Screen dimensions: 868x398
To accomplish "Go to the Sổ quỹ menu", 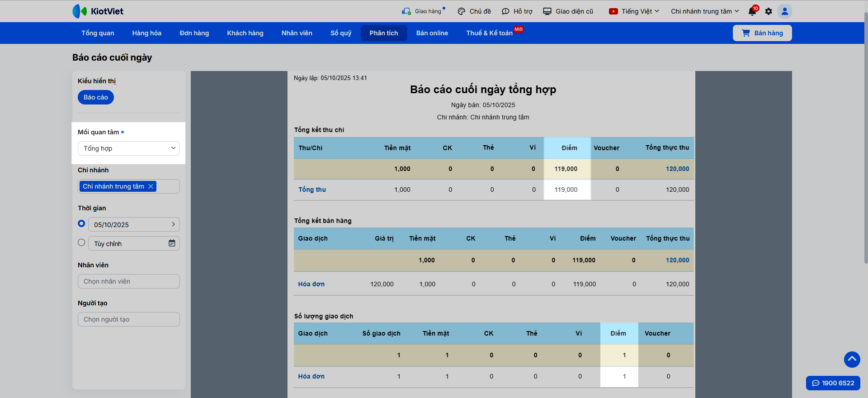I will click(x=340, y=33).
